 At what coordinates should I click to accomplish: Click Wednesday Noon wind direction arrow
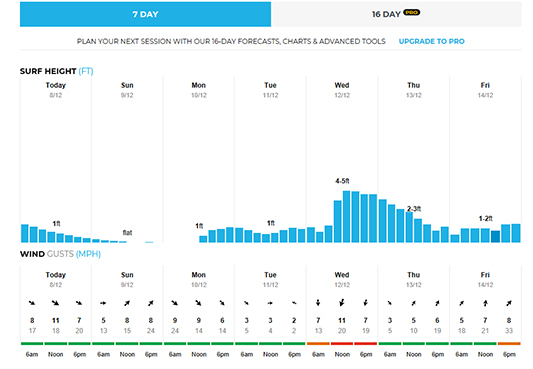point(342,302)
